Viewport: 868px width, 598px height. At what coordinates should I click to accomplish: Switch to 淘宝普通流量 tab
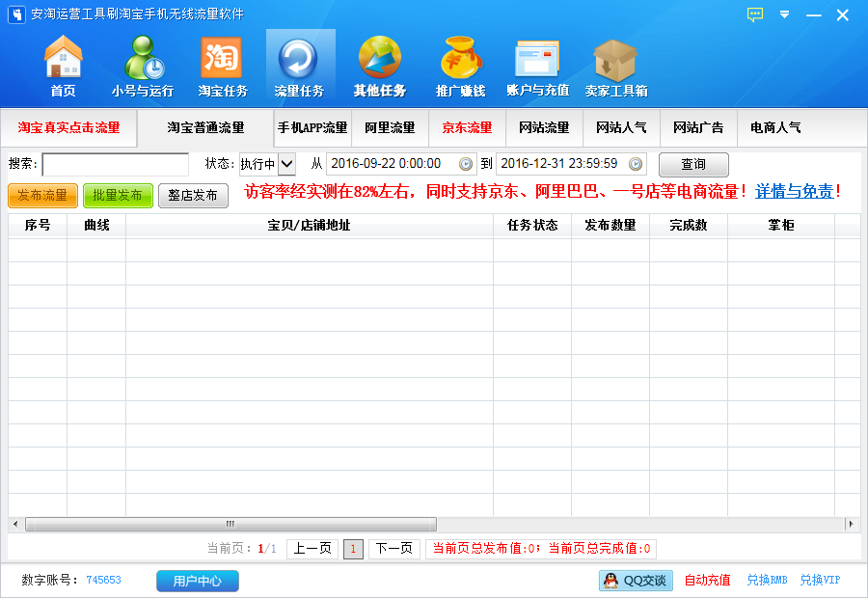(x=205, y=128)
